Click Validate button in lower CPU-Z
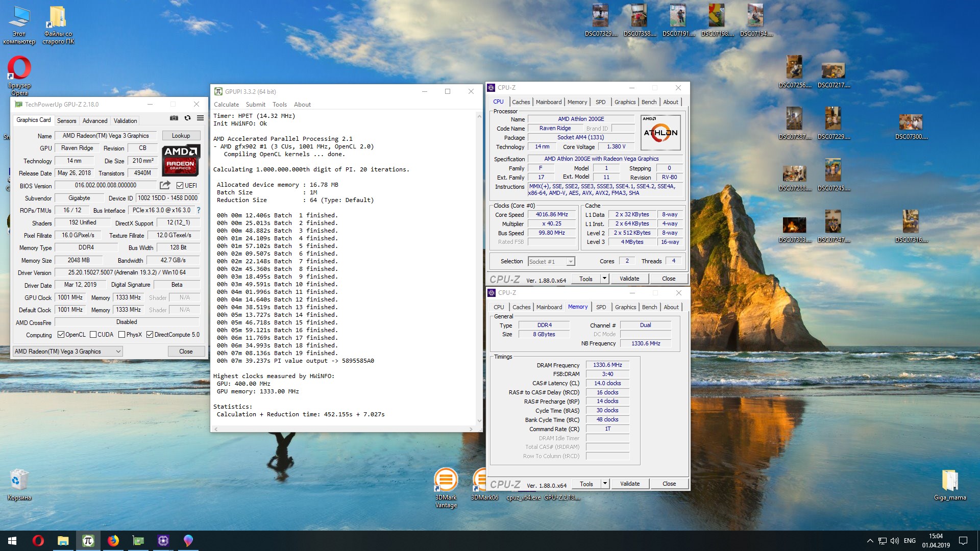The width and height of the screenshot is (980, 551). 629,484
